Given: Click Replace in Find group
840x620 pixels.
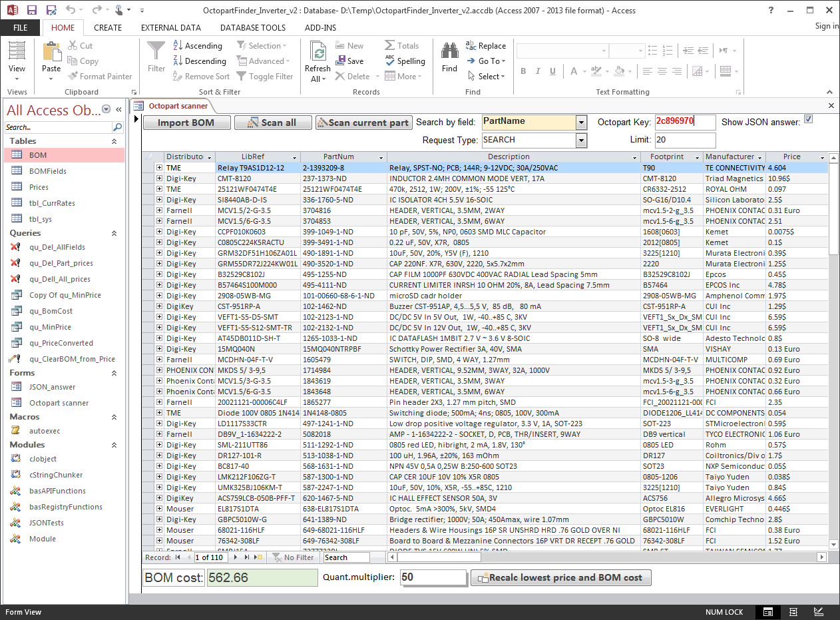Looking at the screenshot, I should (x=486, y=46).
